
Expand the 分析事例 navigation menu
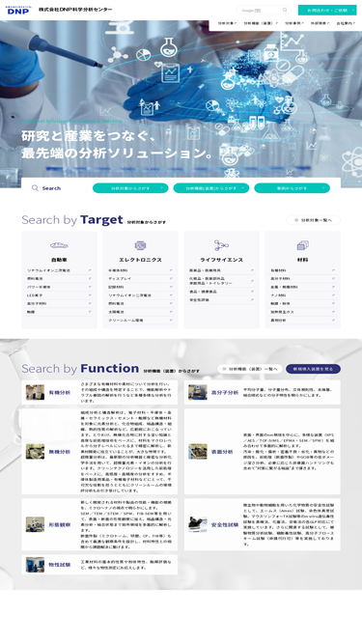click(x=294, y=23)
